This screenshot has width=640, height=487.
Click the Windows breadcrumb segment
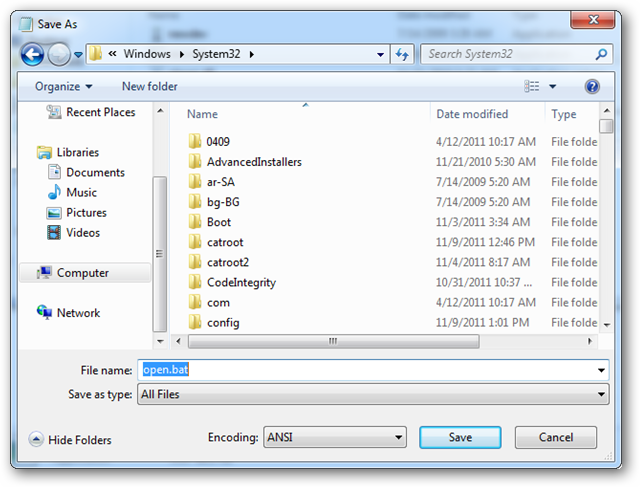(x=147, y=54)
